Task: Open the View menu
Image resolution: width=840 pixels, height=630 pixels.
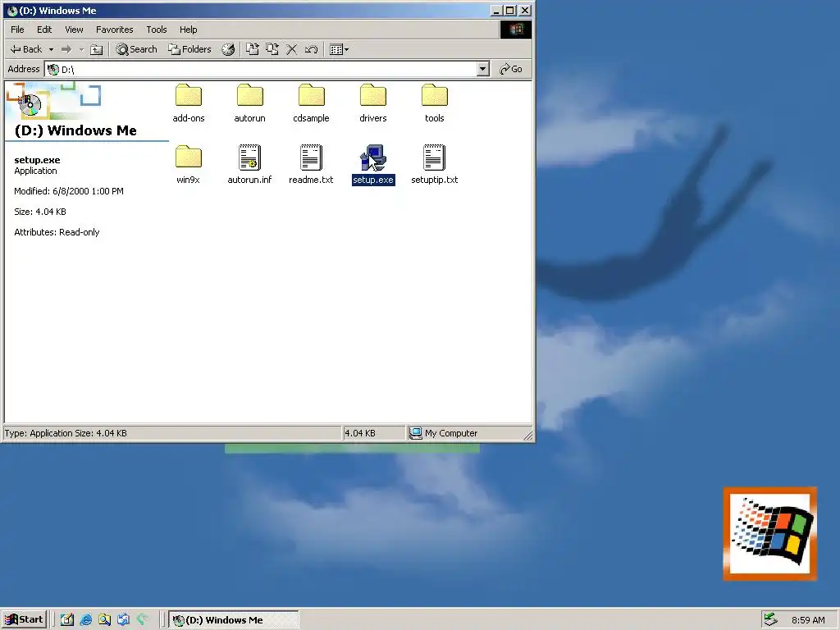Action: [x=74, y=30]
